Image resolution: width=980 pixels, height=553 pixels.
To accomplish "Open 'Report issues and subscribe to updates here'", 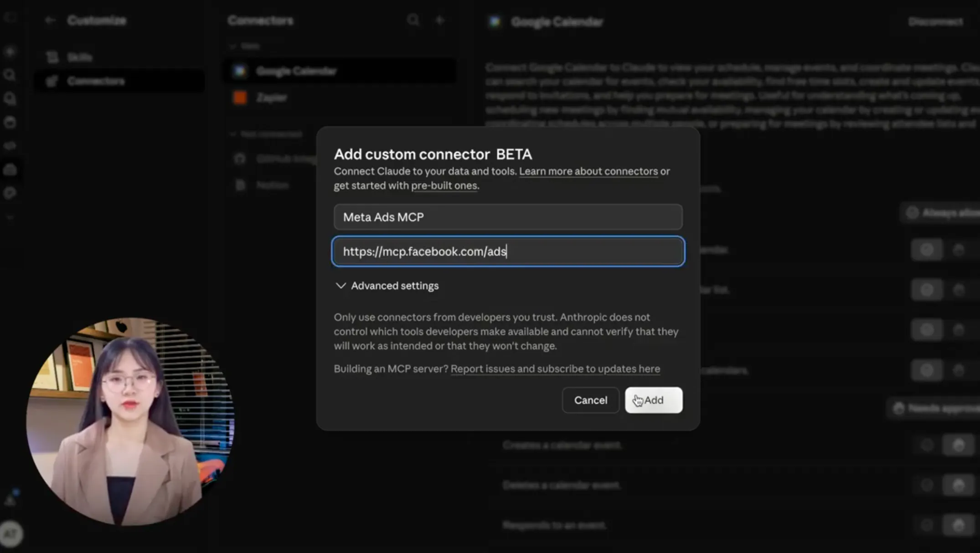I will coord(555,369).
